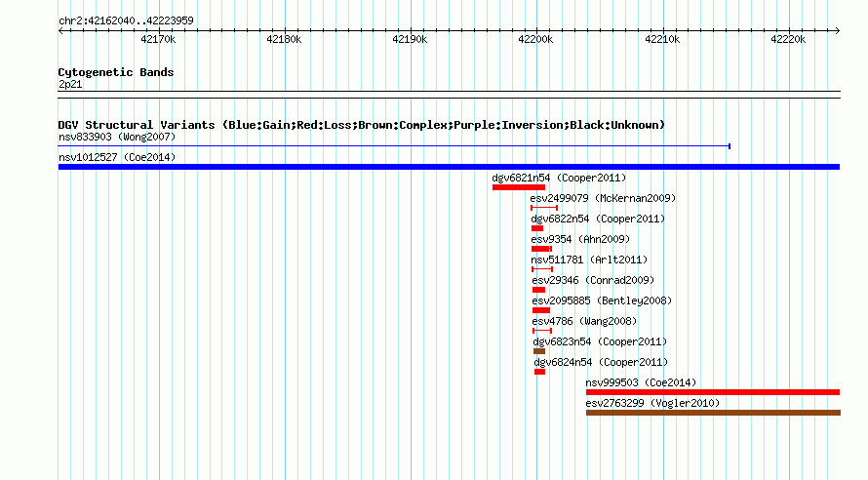The height and width of the screenshot is (480, 868).
Task: Open the esv2763299 (Vogler2010) label
Action: pyautogui.click(x=652, y=403)
